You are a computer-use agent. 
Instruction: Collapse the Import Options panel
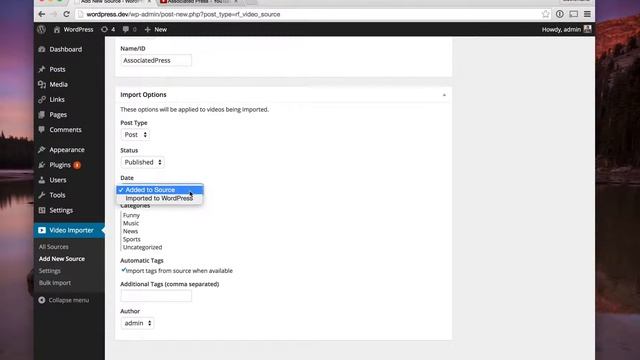[444, 95]
